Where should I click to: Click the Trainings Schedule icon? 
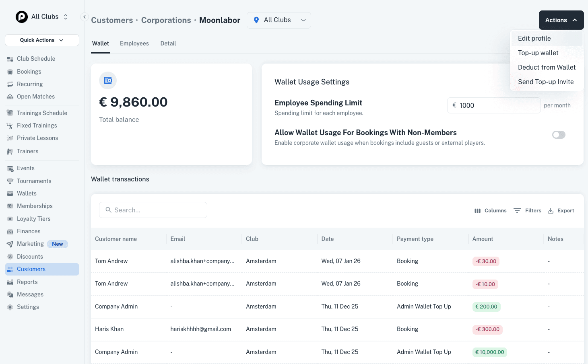point(10,113)
